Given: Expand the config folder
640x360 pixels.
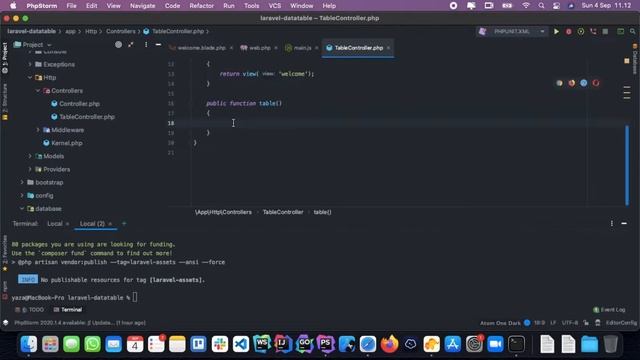Looking at the screenshot, I should [x=22, y=196].
